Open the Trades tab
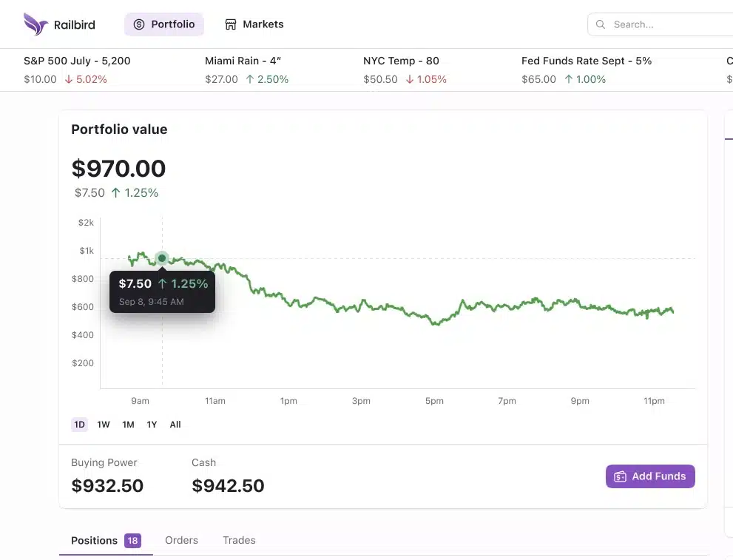This screenshot has width=733, height=560. pos(239,541)
